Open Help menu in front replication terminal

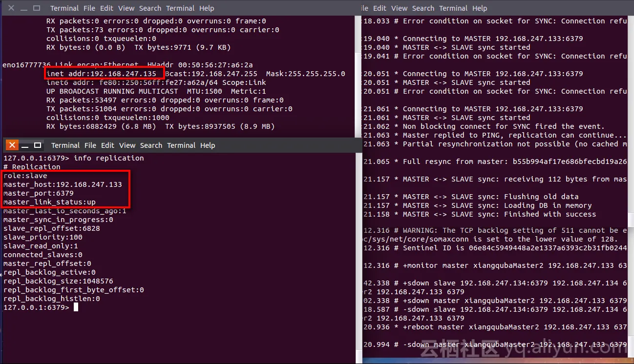[208, 145]
